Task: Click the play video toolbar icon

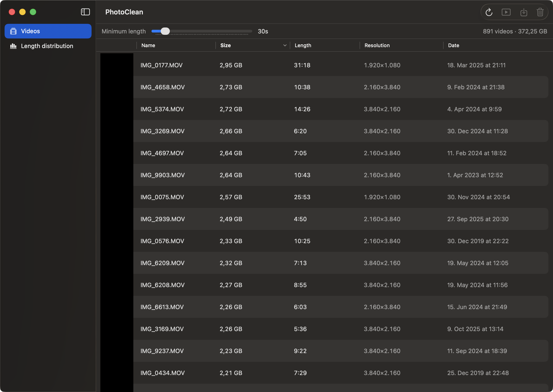Action: pos(506,12)
